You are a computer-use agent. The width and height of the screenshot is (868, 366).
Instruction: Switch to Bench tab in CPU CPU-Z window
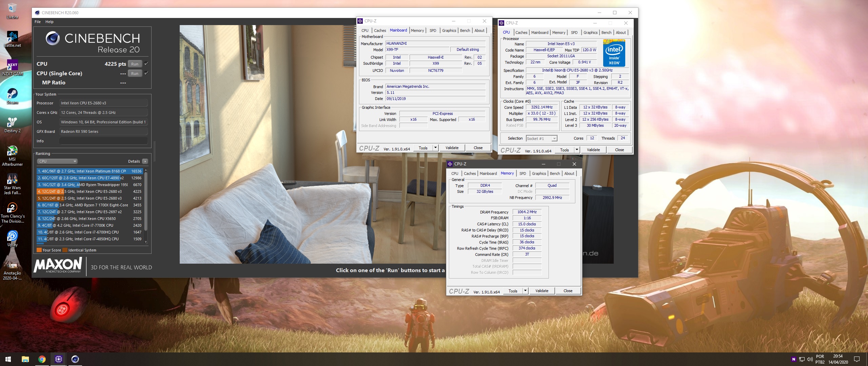pyautogui.click(x=606, y=33)
